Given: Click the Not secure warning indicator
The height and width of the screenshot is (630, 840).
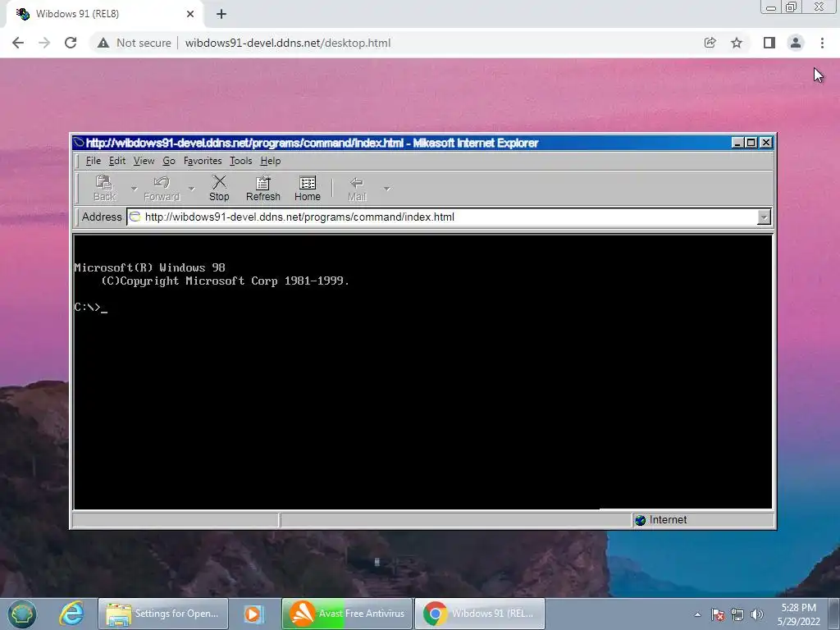Looking at the screenshot, I should [x=134, y=43].
